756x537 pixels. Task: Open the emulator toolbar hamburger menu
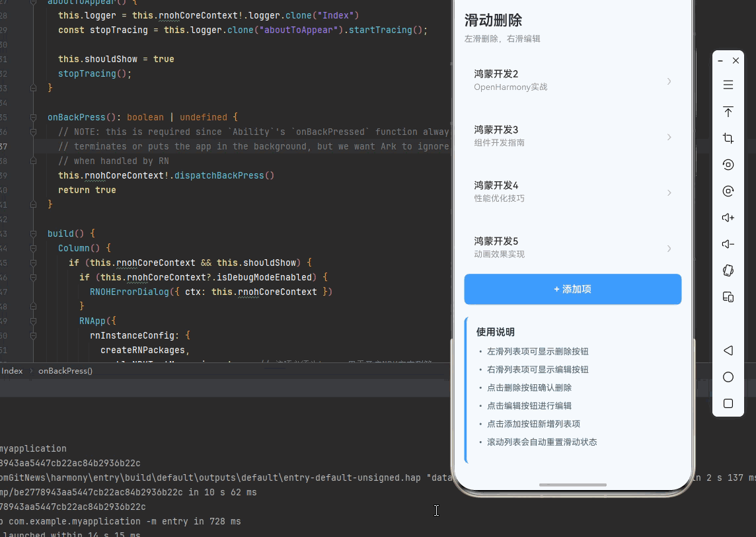(x=728, y=85)
